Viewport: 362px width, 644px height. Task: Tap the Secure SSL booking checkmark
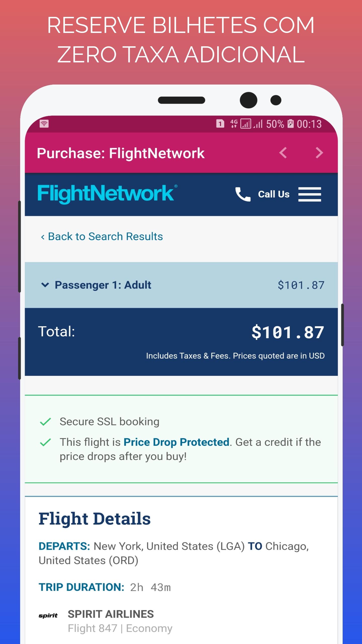tap(46, 422)
